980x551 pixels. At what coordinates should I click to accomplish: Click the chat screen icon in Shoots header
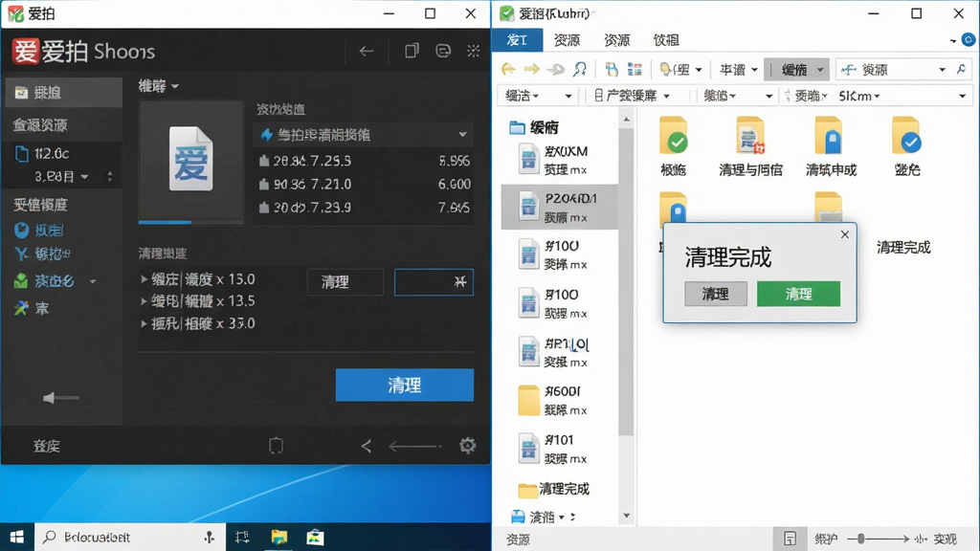point(443,52)
